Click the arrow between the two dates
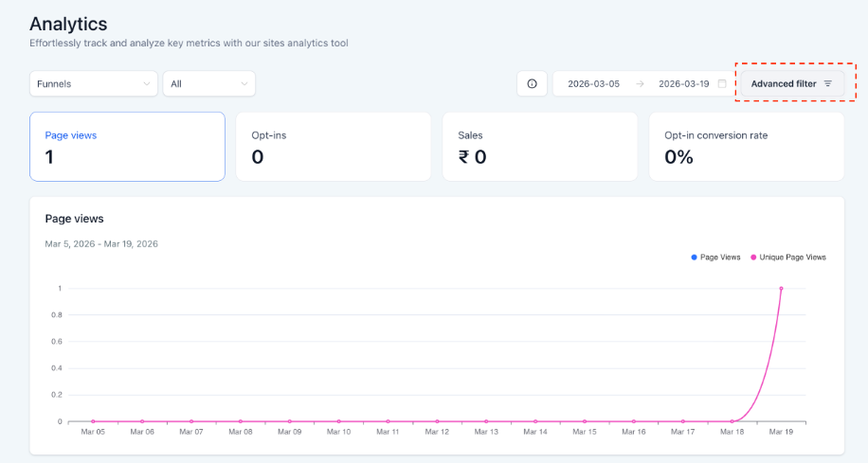The image size is (868, 463). pos(640,83)
